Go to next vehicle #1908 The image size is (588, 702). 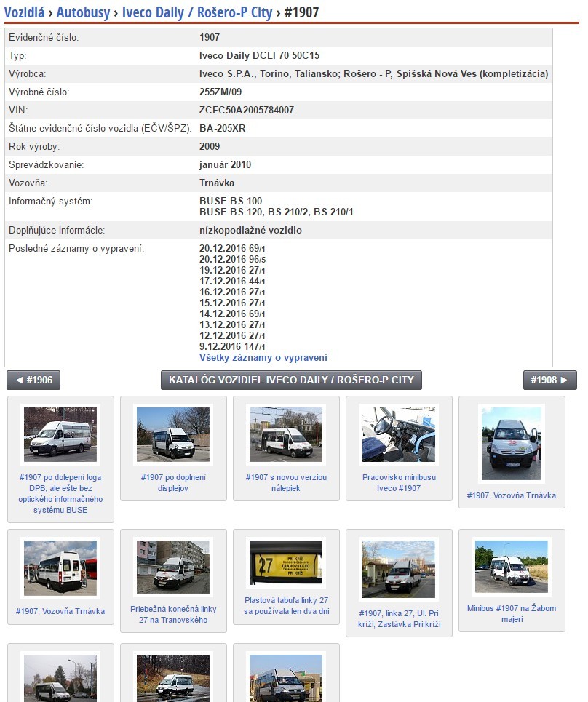coord(549,380)
